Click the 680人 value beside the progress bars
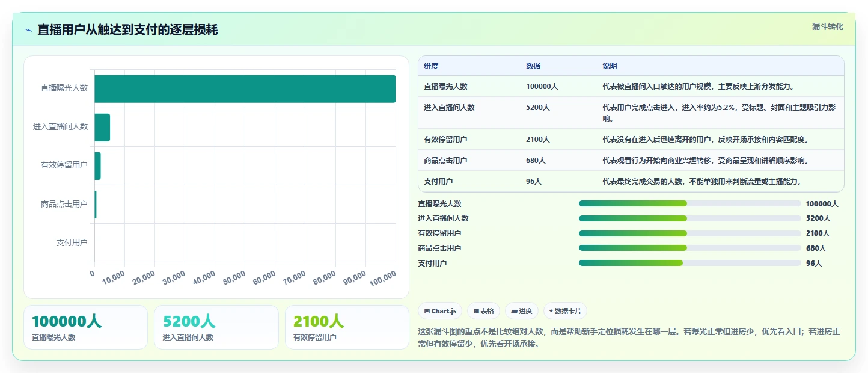Viewport: 868px width, 373px height. click(816, 248)
